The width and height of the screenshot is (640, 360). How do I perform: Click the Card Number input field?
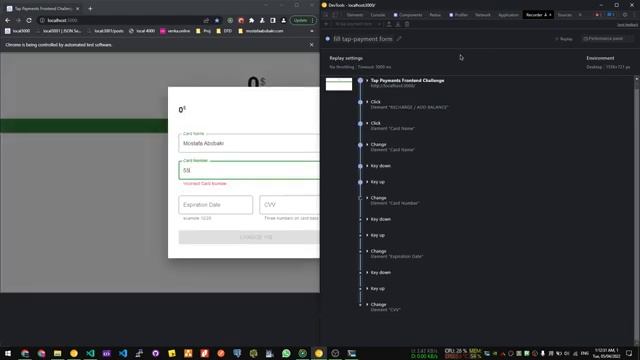tap(249, 170)
